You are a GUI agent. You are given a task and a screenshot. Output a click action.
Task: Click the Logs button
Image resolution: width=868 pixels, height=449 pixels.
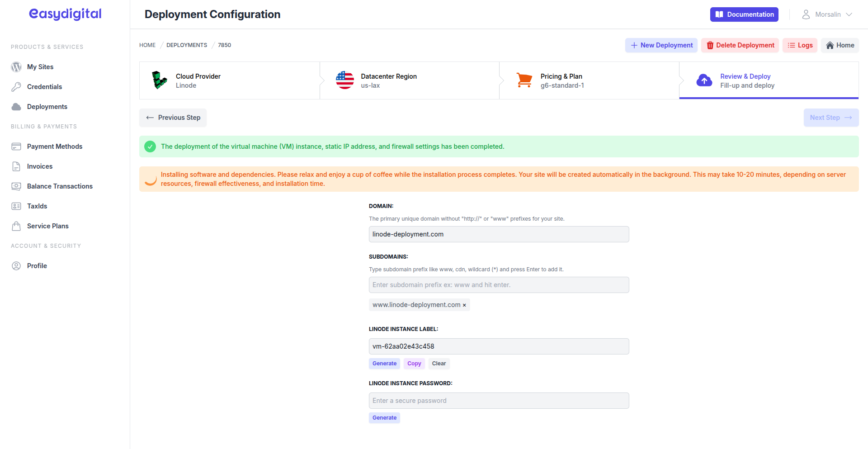(x=800, y=45)
